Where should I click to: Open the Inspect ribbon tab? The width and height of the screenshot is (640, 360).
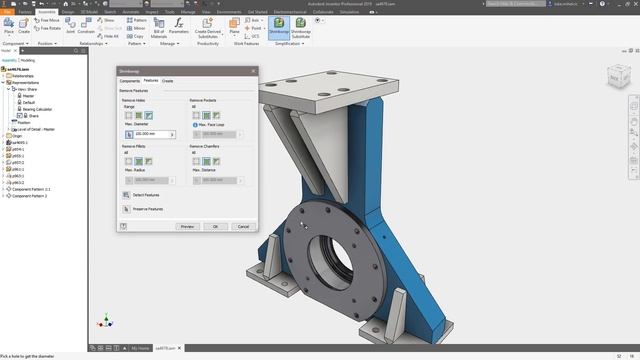[151, 12]
